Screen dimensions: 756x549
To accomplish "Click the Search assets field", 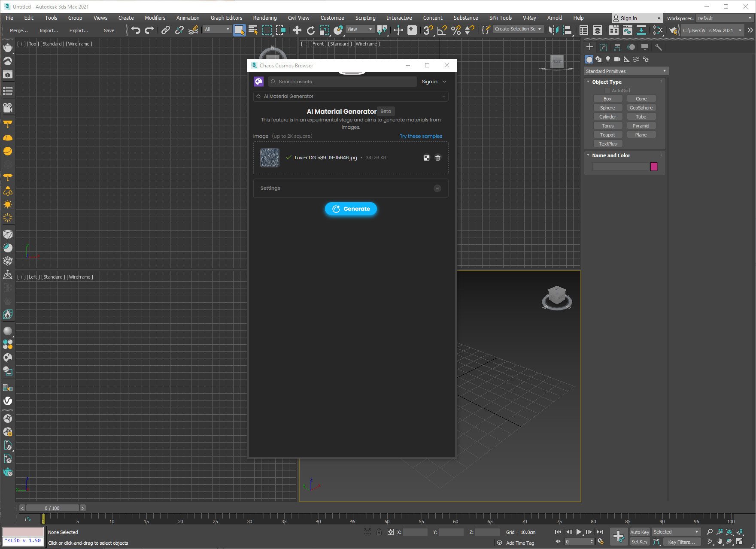I will tap(343, 82).
